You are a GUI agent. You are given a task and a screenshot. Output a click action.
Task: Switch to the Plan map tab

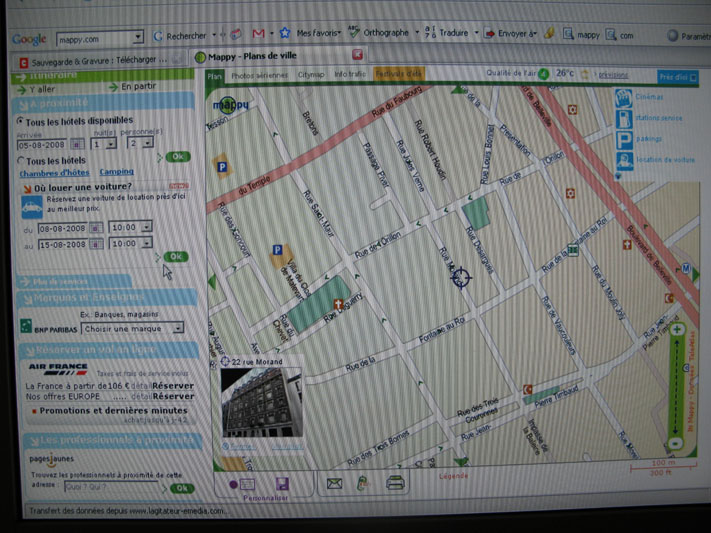click(x=214, y=76)
